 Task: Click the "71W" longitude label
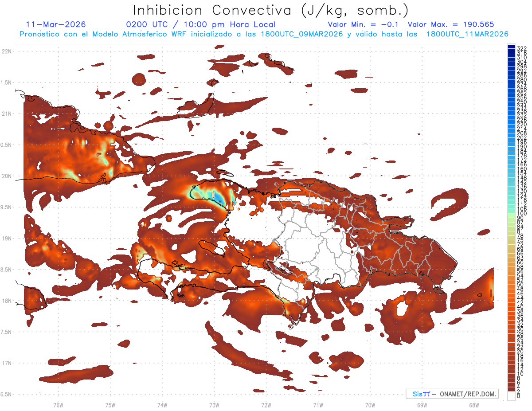coord(318,405)
